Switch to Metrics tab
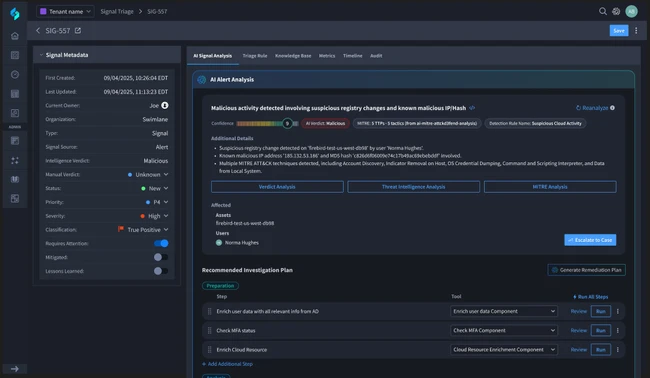The height and width of the screenshot is (378, 650). point(327,56)
